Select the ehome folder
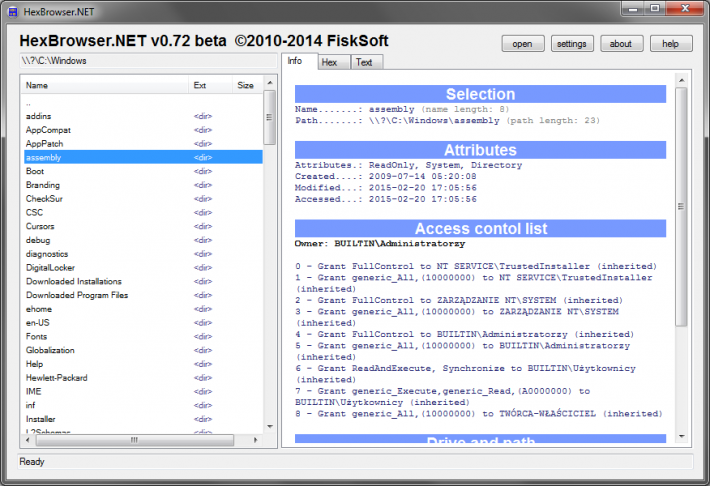This screenshot has height=486, width=710. coord(143,309)
